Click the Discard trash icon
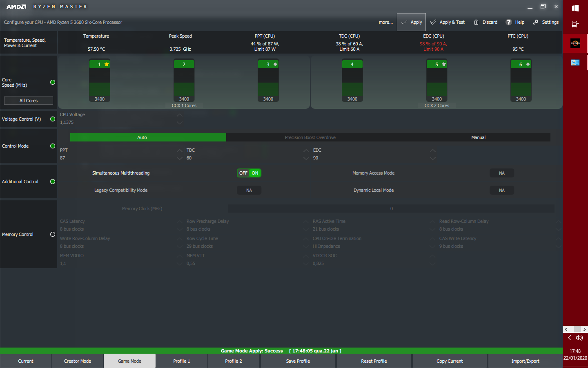The width and height of the screenshot is (588, 368). (476, 22)
